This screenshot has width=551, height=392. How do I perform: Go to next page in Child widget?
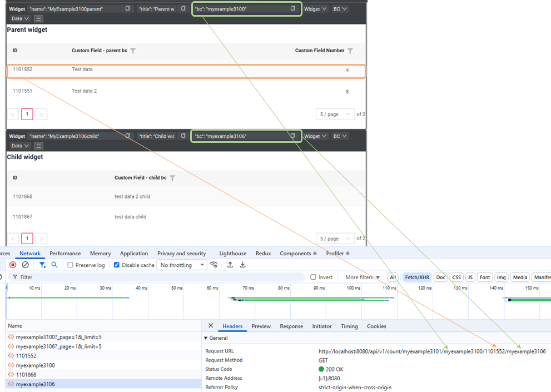point(41,239)
